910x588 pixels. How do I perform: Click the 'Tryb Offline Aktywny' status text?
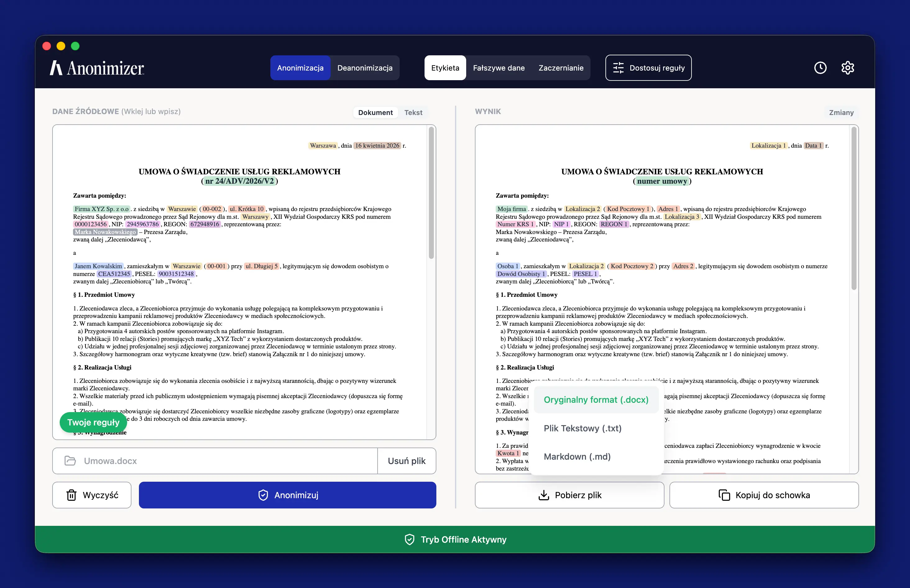tap(463, 540)
